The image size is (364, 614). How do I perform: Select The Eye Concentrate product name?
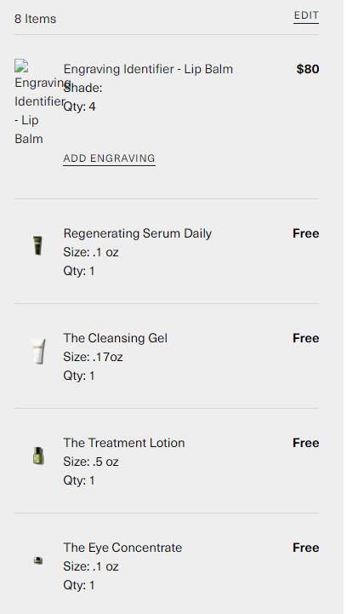(122, 548)
